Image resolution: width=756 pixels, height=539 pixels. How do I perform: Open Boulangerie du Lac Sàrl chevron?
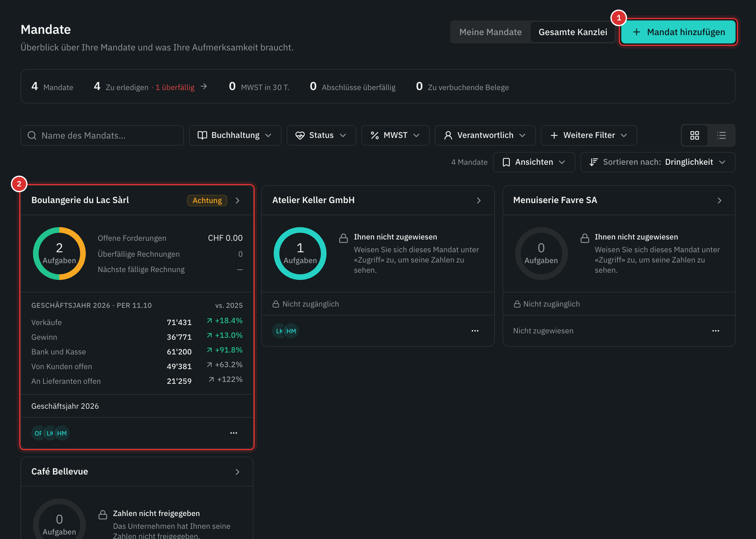(237, 201)
